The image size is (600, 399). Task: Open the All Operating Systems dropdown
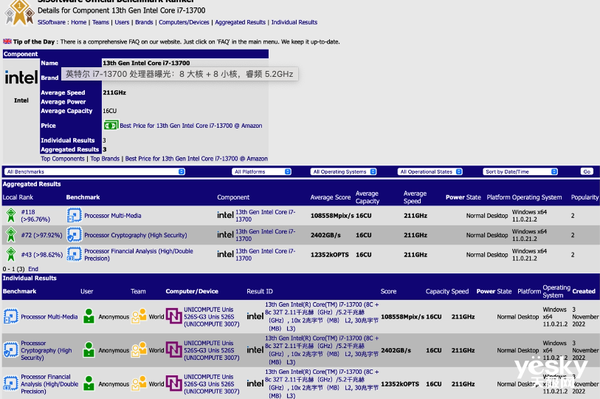click(343, 172)
